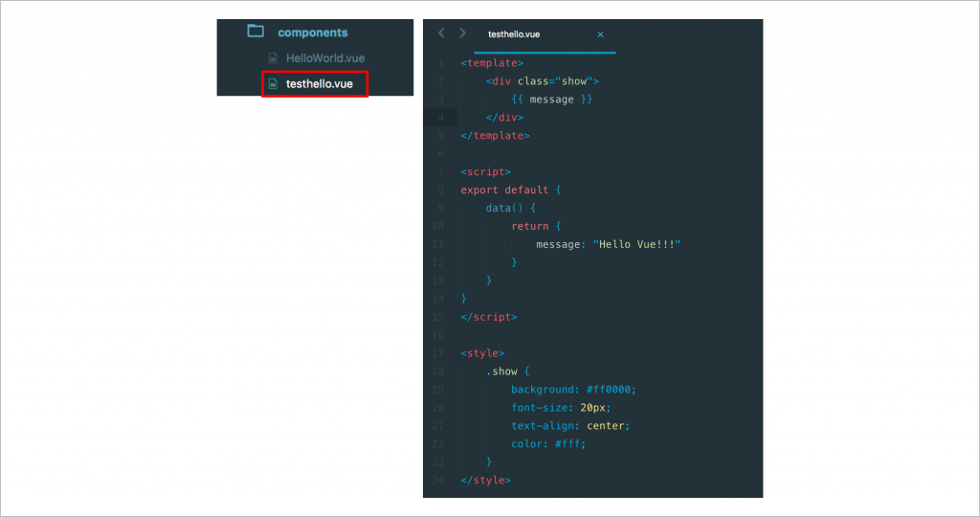Open HelloWorld.vue in the file tree
The image size is (980, 517).
tap(325, 58)
